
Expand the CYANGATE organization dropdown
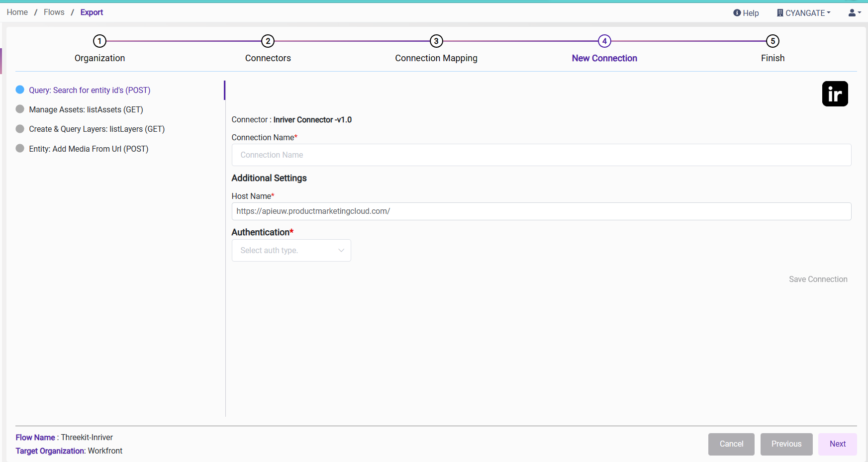804,13
